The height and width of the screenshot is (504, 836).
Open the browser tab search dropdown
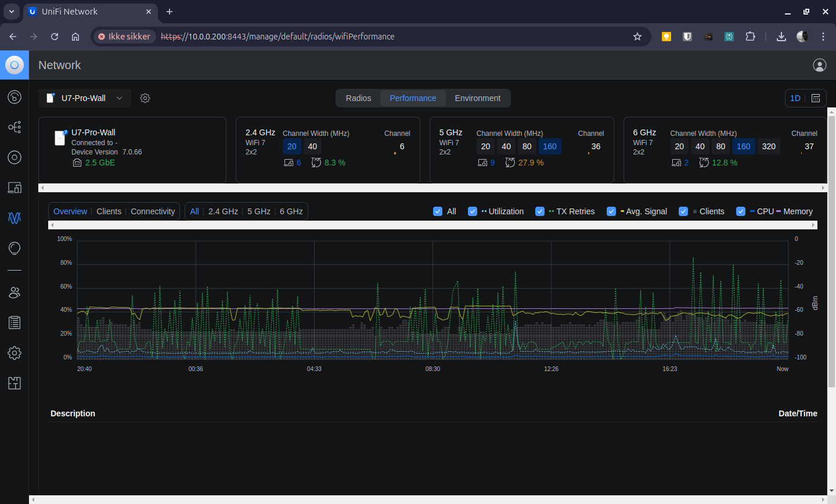click(x=12, y=12)
